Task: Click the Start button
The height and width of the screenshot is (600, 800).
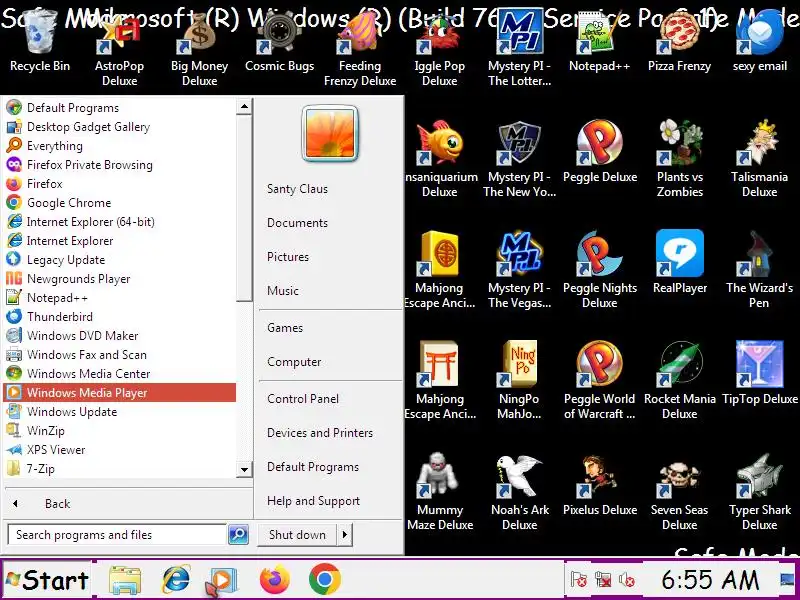Action: click(x=47, y=580)
